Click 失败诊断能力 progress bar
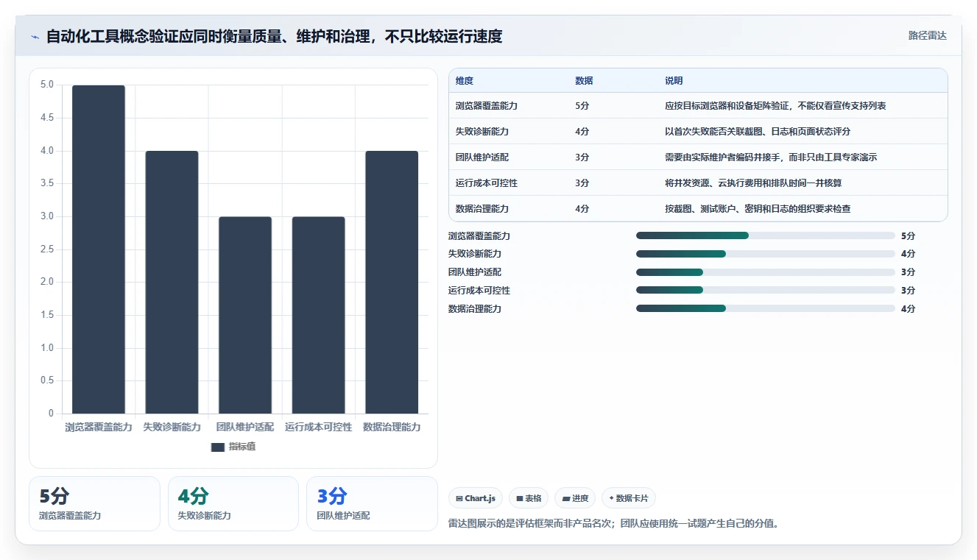 coord(765,254)
